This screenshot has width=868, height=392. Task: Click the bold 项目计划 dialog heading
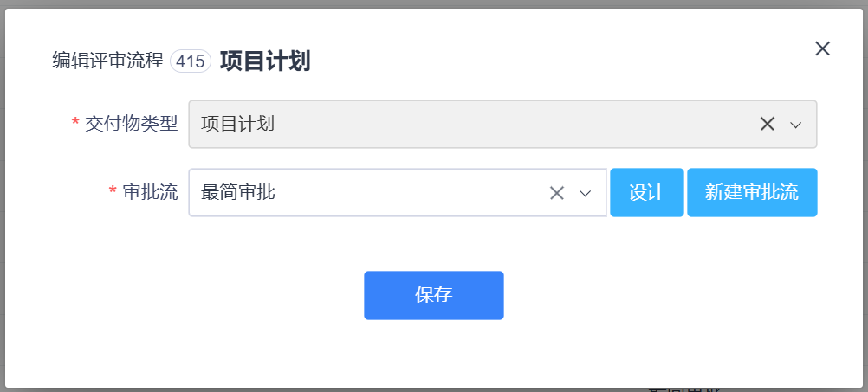coord(265,61)
